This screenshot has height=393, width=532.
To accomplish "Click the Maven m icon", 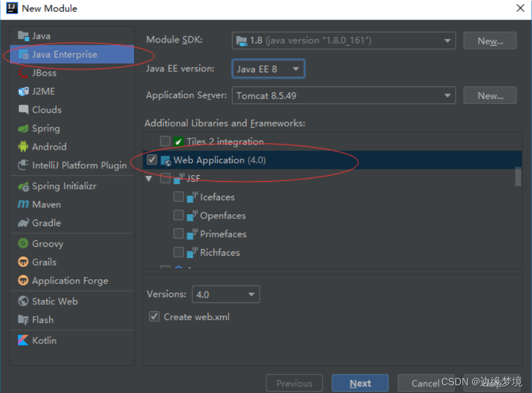I will point(23,204).
